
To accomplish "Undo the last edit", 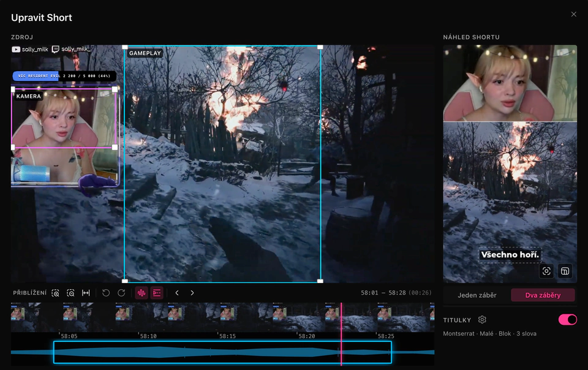I will click(x=106, y=293).
